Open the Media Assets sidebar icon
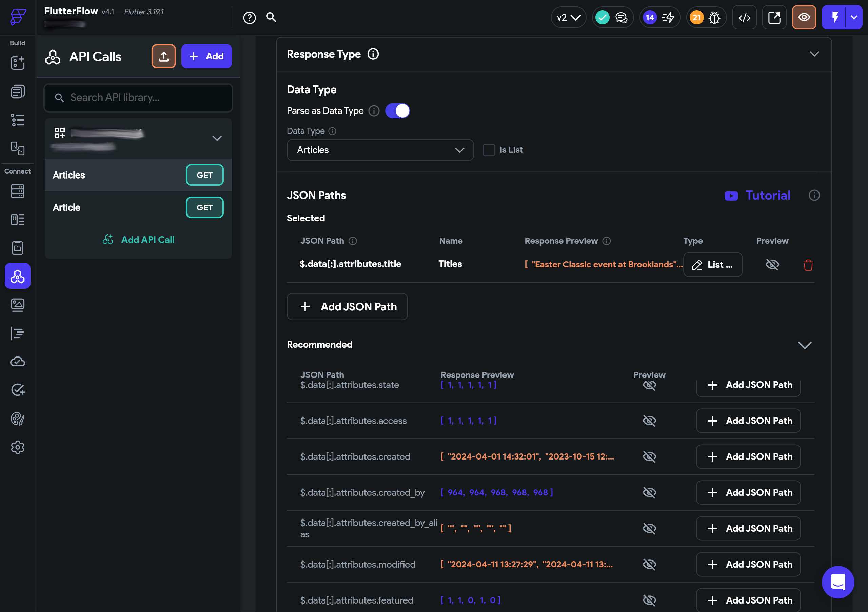 coord(17,305)
